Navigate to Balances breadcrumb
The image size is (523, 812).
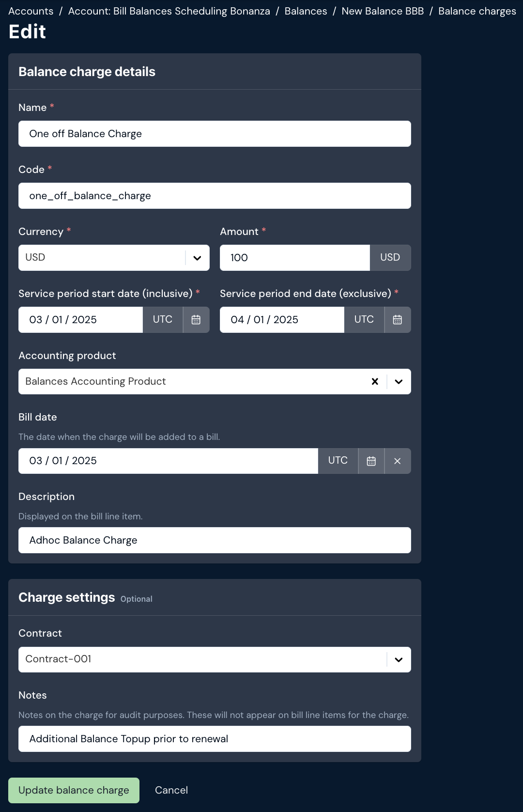click(x=306, y=11)
